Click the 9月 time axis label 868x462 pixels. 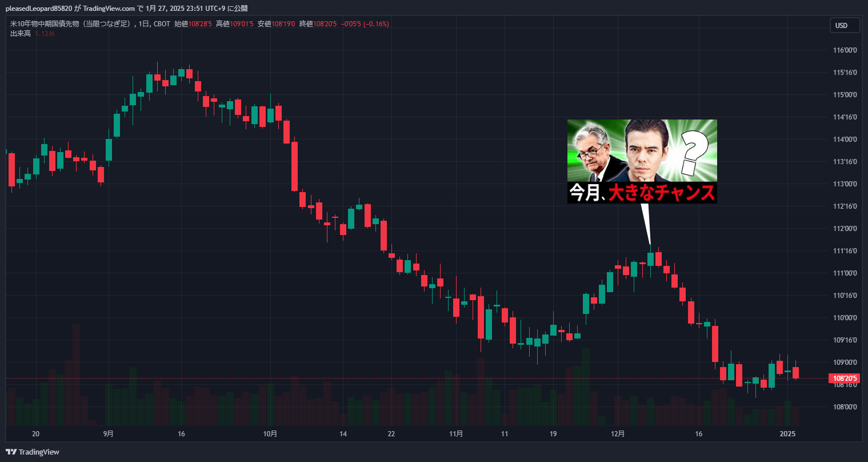109,434
